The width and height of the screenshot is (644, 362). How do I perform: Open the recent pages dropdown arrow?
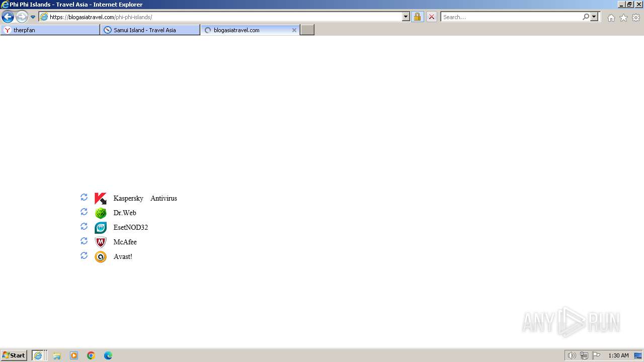pos(33,17)
